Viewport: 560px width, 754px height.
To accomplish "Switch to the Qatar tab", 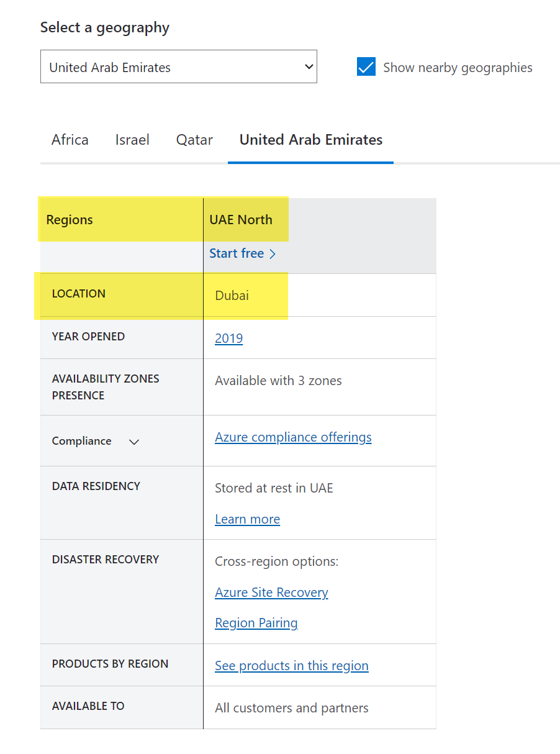I will click(194, 140).
